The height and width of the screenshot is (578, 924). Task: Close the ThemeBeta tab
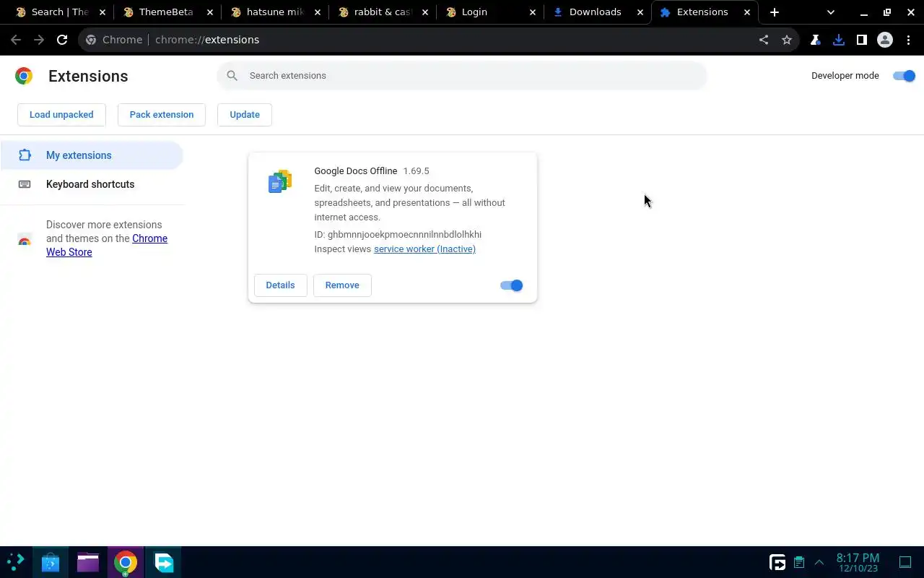coord(209,12)
